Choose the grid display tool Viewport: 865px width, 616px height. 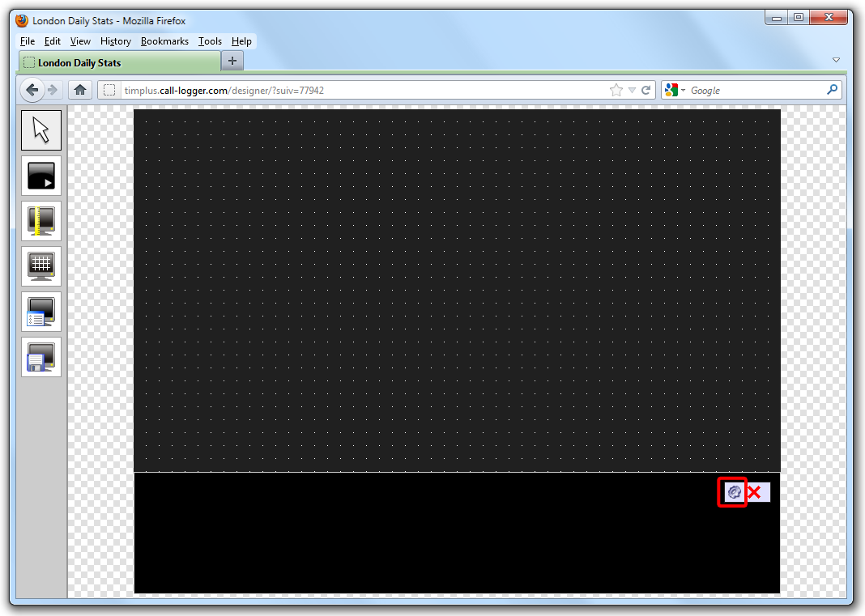tap(41, 266)
